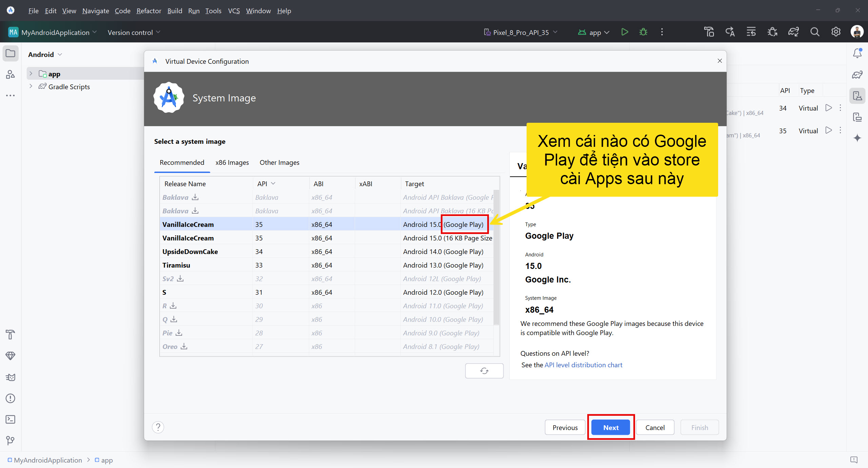Open the Resource Manager sidebar icon
The height and width of the screenshot is (468, 868).
(x=11, y=74)
